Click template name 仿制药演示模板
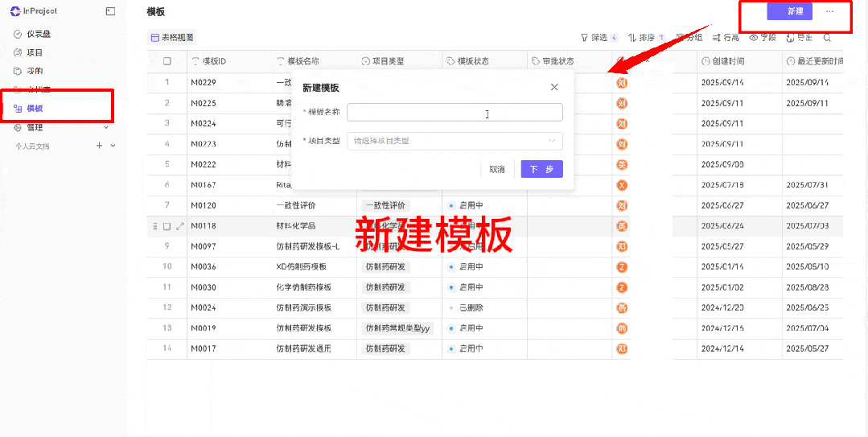This screenshot has height=437, width=868. [303, 308]
